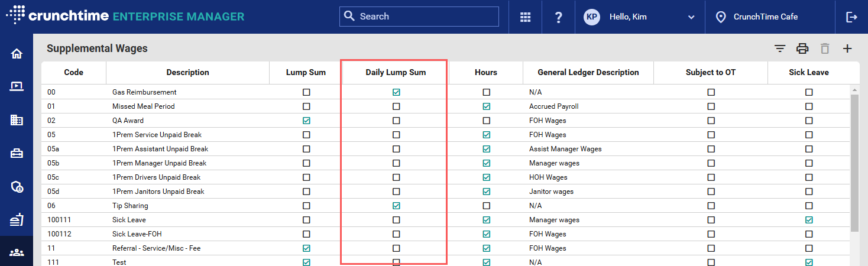868x266 pixels.
Task: Add a new supplemental wage
Action: coord(847,48)
